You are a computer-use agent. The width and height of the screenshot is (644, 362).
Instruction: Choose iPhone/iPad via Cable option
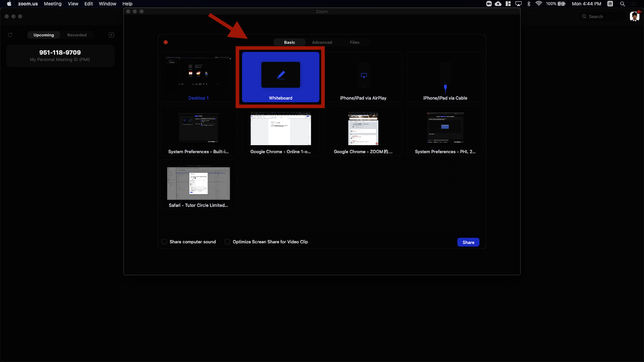tap(445, 77)
